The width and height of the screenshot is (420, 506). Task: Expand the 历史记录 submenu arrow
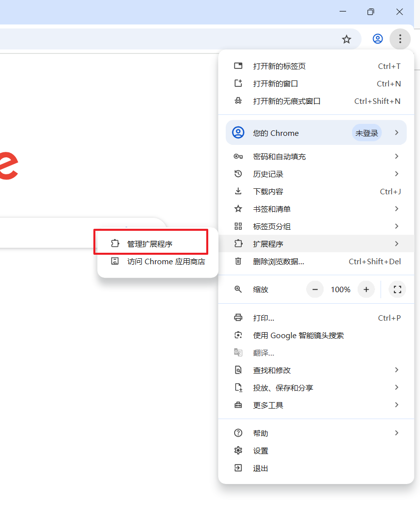(x=397, y=174)
